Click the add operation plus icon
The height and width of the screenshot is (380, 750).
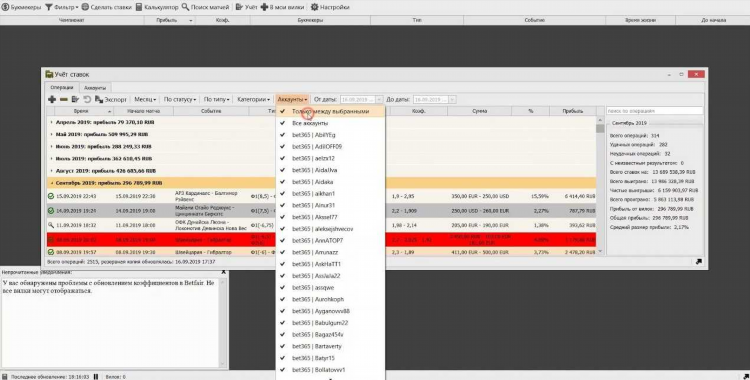pyautogui.click(x=52, y=99)
